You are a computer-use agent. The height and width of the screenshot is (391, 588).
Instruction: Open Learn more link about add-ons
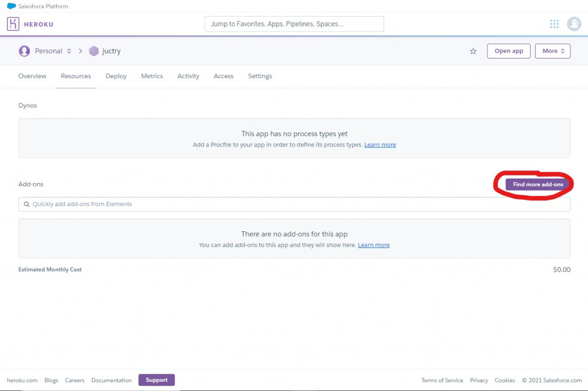tap(373, 245)
